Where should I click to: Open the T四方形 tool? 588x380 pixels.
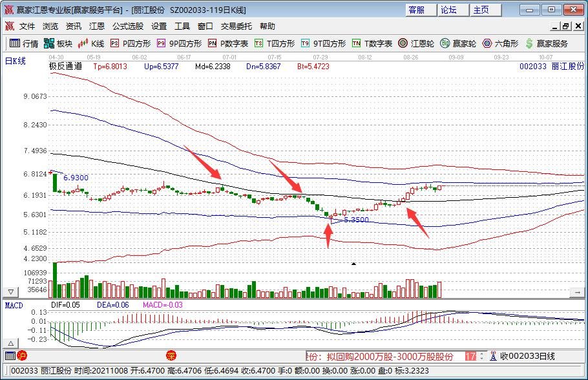point(275,44)
